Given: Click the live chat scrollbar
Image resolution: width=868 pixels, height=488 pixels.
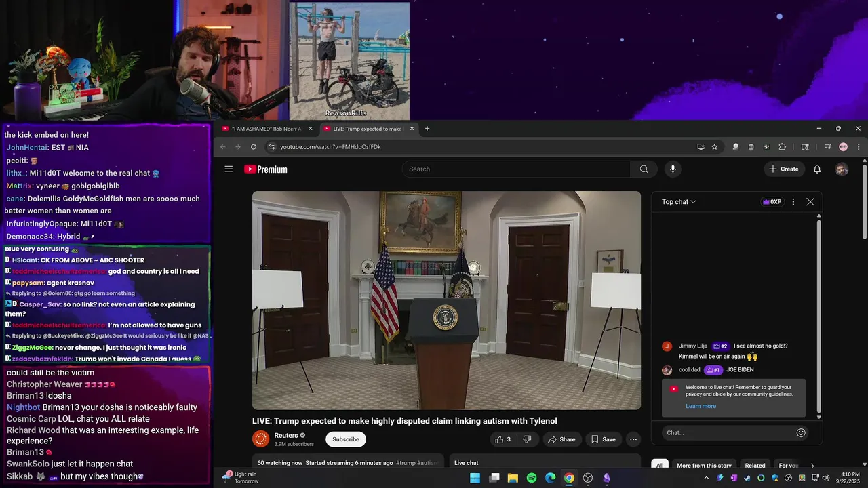Looking at the screenshot, I should pyautogui.click(x=819, y=317).
